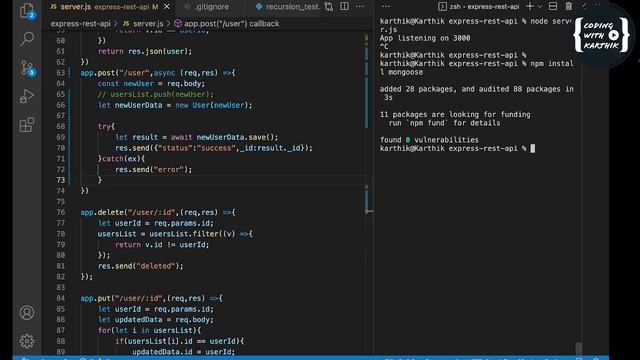Image resolution: width=640 pixels, height=360 pixels.
Task: Open editor More Actions ellipsis
Action: (x=360, y=7)
